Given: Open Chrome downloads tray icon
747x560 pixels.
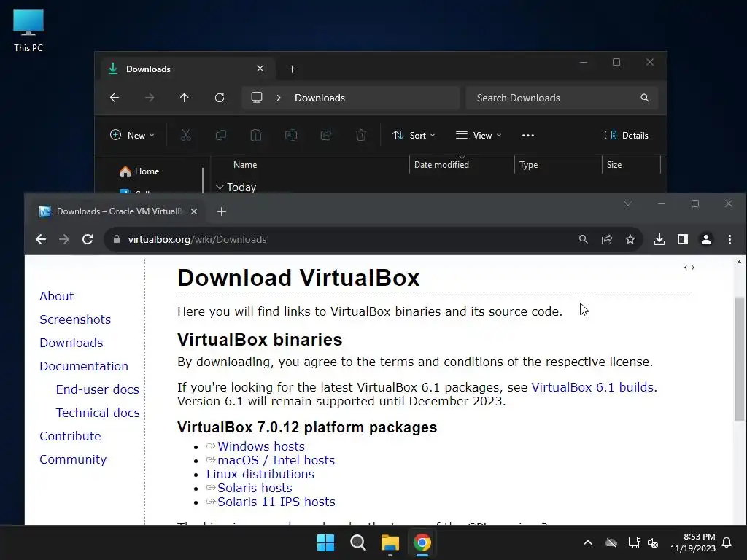Looking at the screenshot, I should [x=659, y=239].
